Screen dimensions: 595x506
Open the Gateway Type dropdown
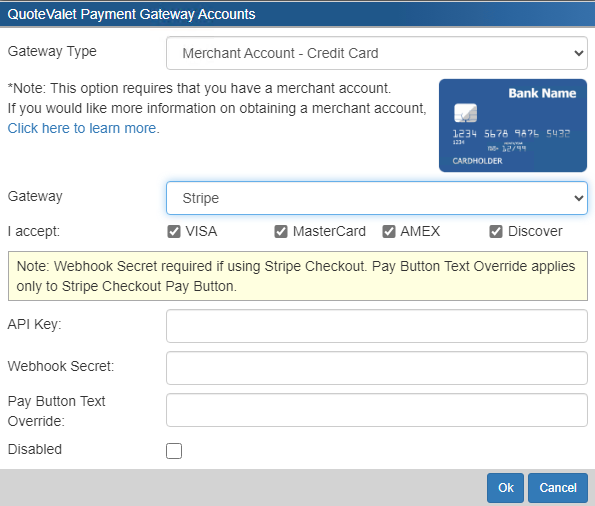pos(377,53)
